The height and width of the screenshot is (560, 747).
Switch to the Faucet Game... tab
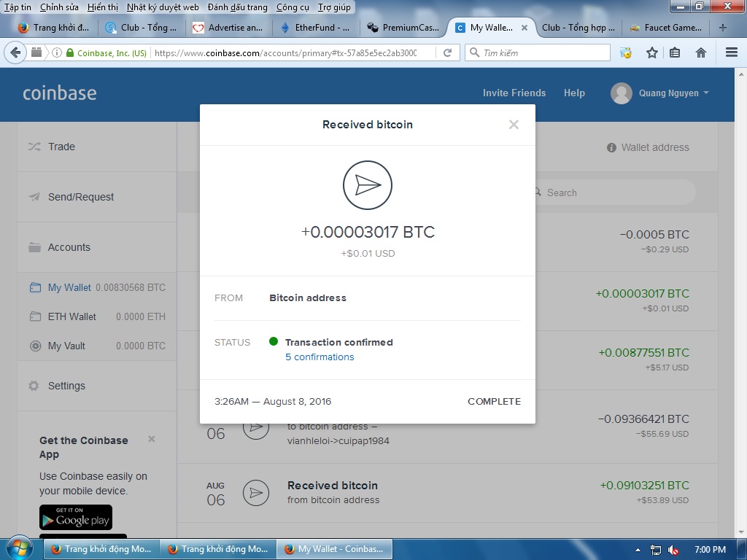pyautogui.click(x=666, y=28)
